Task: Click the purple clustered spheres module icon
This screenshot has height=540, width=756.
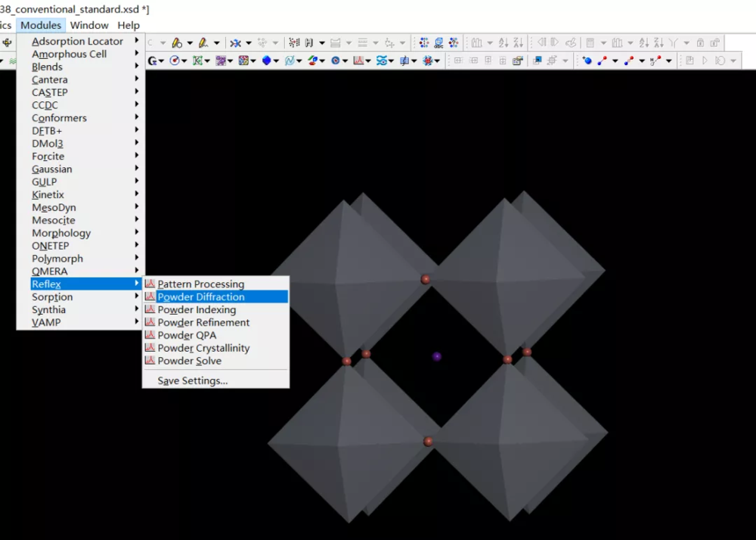Action: [221, 61]
